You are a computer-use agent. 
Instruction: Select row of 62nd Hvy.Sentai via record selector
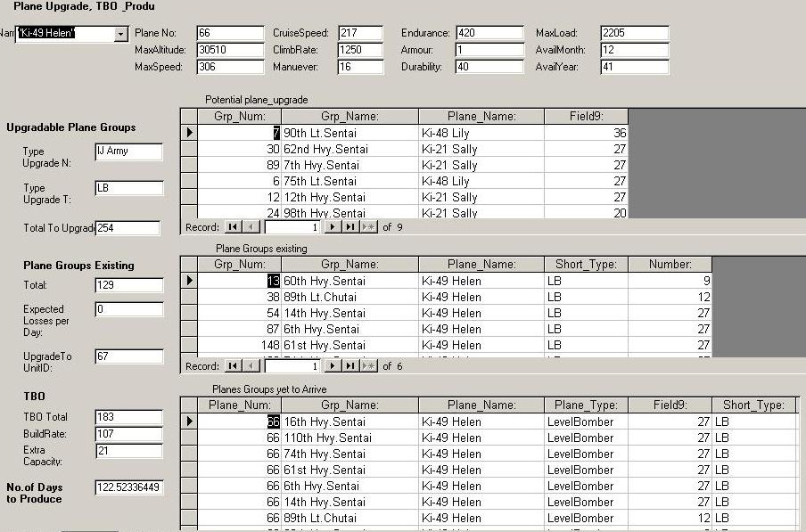(189, 149)
